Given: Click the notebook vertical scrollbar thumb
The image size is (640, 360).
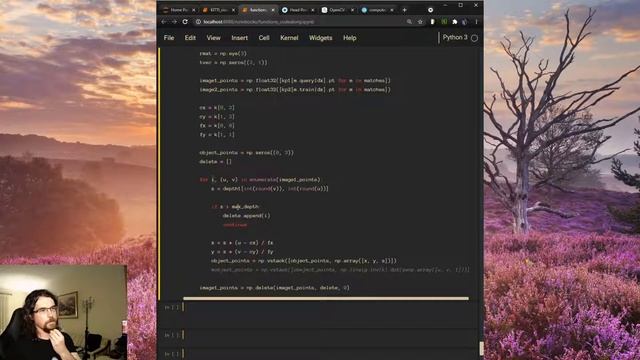Looking at the screenshot, I should click(x=481, y=348).
